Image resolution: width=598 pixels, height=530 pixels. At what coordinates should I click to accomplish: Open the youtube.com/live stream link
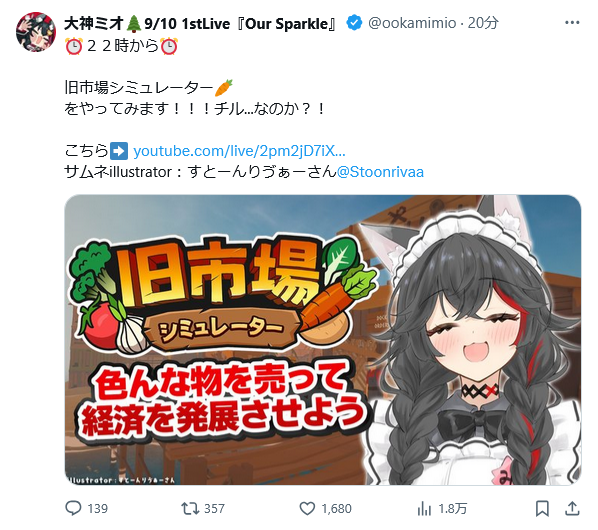point(239,151)
